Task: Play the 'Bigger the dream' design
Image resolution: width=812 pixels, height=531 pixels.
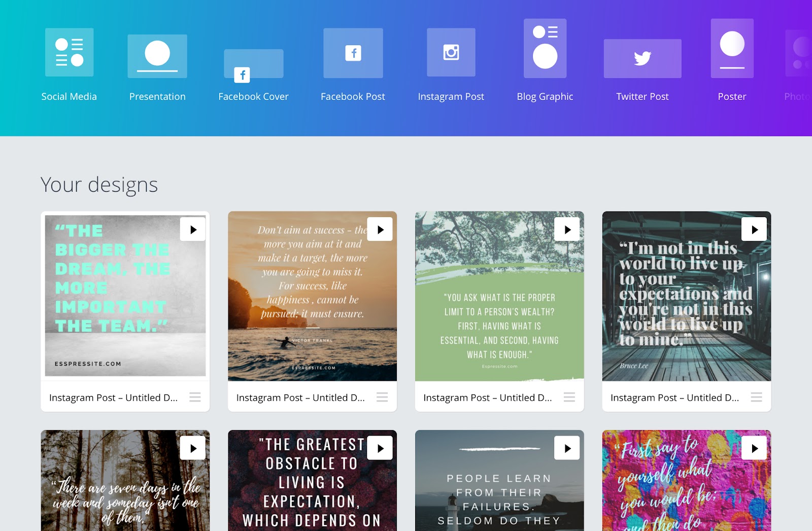Action: pyautogui.click(x=193, y=229)
